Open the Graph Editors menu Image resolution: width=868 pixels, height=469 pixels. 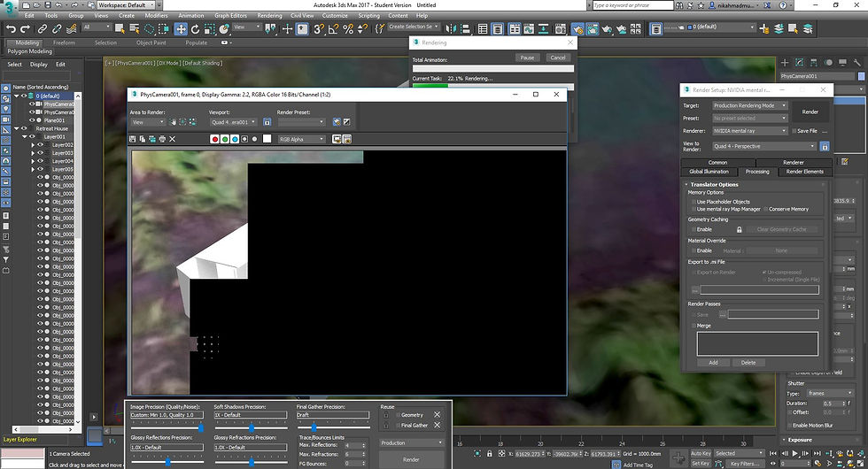click(x=231, y=16)
